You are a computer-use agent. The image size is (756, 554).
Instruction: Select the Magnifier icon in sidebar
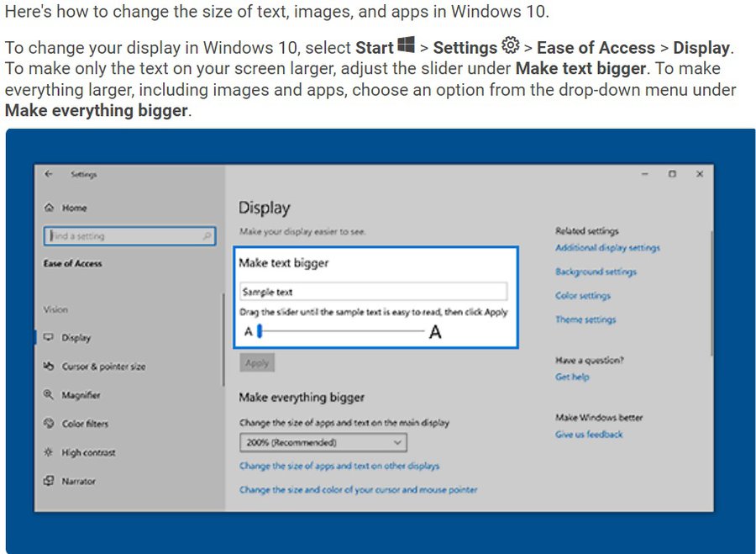click(x=48, y=395)
